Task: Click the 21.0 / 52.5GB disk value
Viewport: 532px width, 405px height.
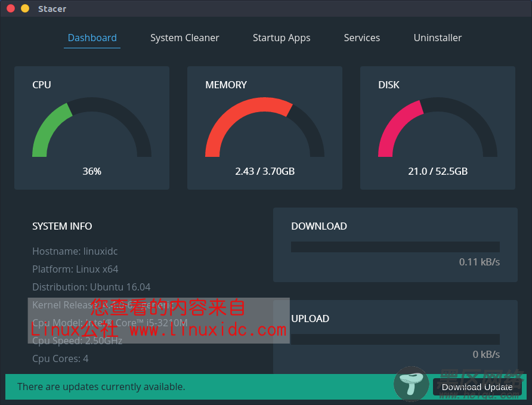Action: (438, 171)
